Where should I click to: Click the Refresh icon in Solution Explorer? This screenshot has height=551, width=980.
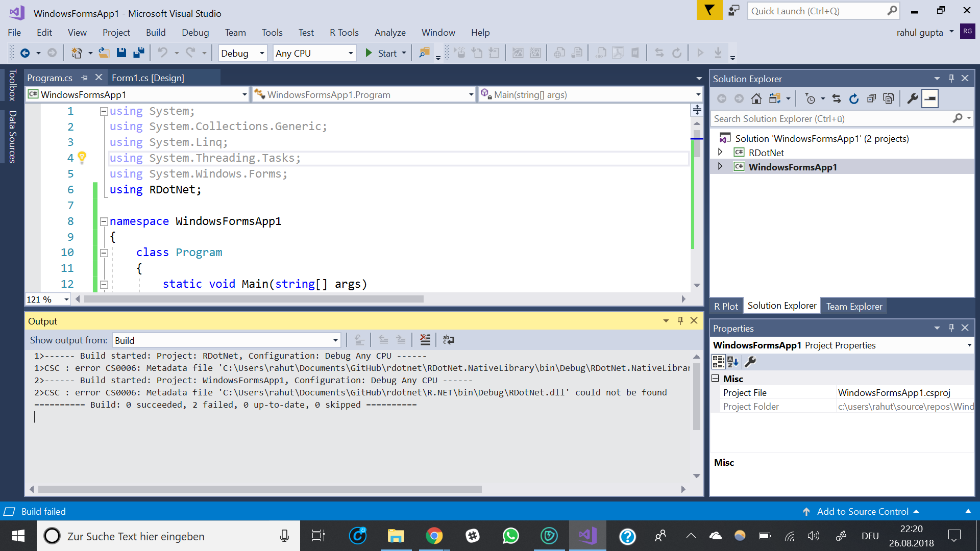pos(854,98)
